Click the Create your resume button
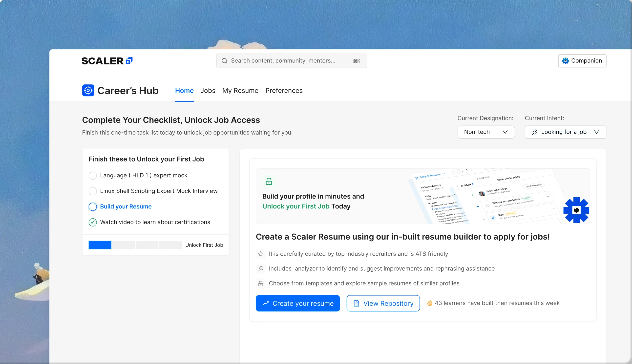Screen dimensions: 632x364 [298, 303]
